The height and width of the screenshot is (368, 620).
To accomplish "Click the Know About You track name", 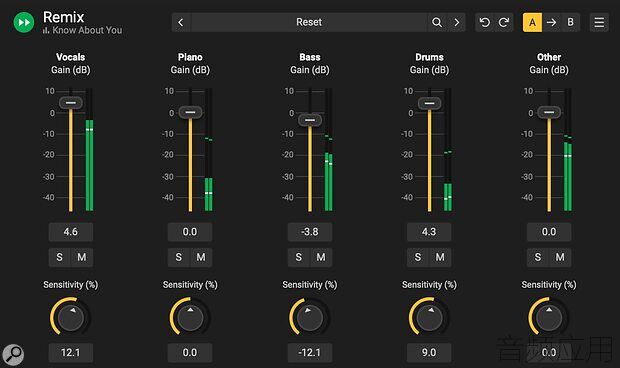I will point(87,30).
